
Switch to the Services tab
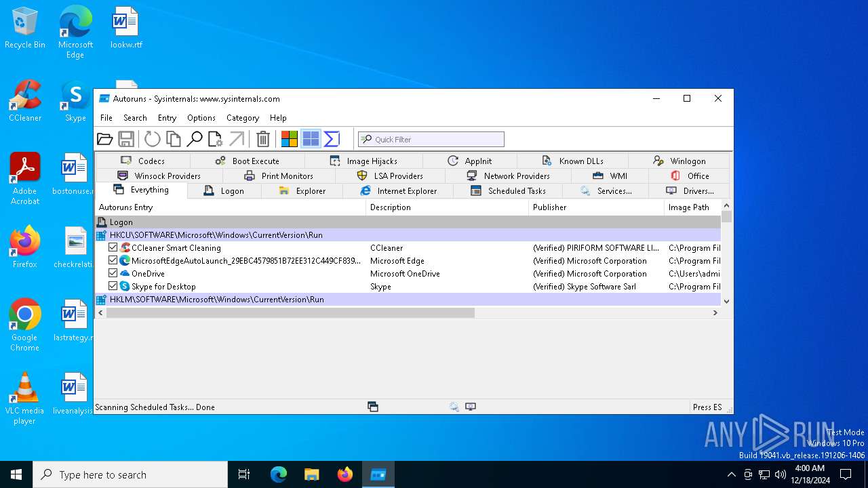606,191
